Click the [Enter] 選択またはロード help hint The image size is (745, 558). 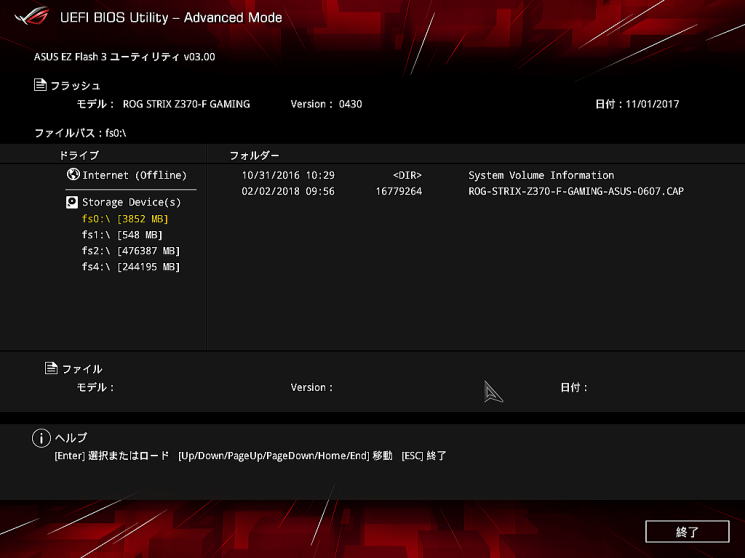(x=112, y=455)
